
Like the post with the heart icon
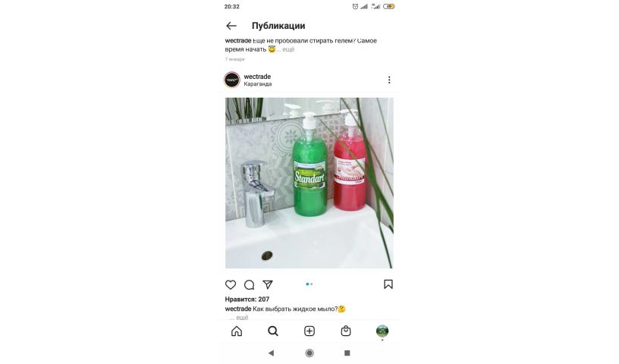231,284
